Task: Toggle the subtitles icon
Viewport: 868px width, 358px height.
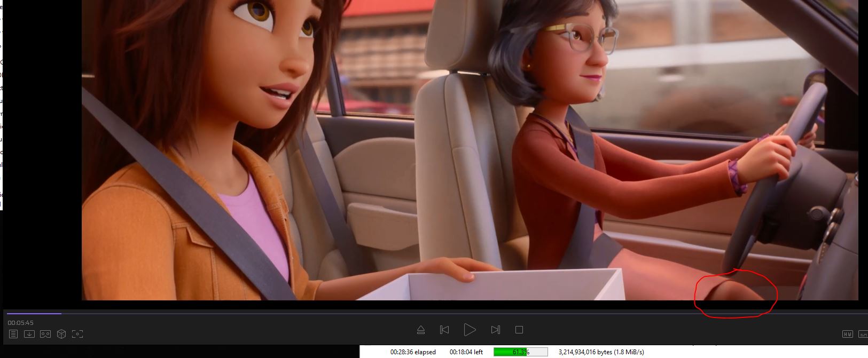Action: point(863,334)
